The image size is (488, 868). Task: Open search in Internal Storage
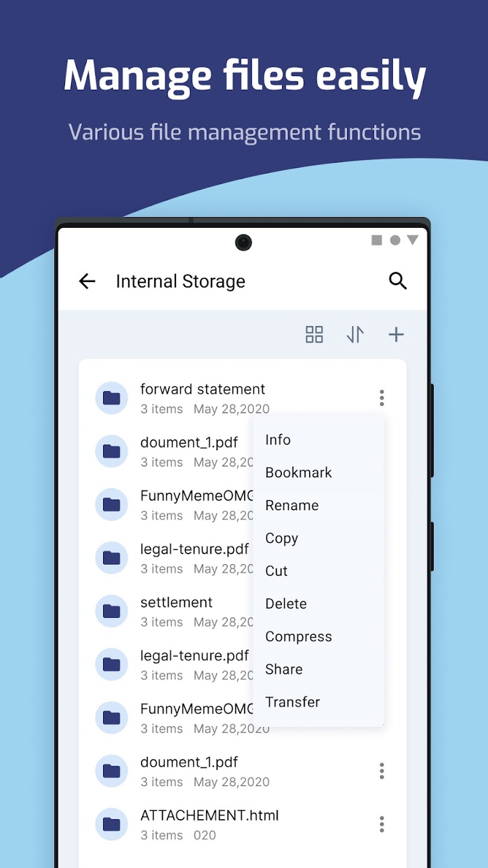[x=398, y=281]
